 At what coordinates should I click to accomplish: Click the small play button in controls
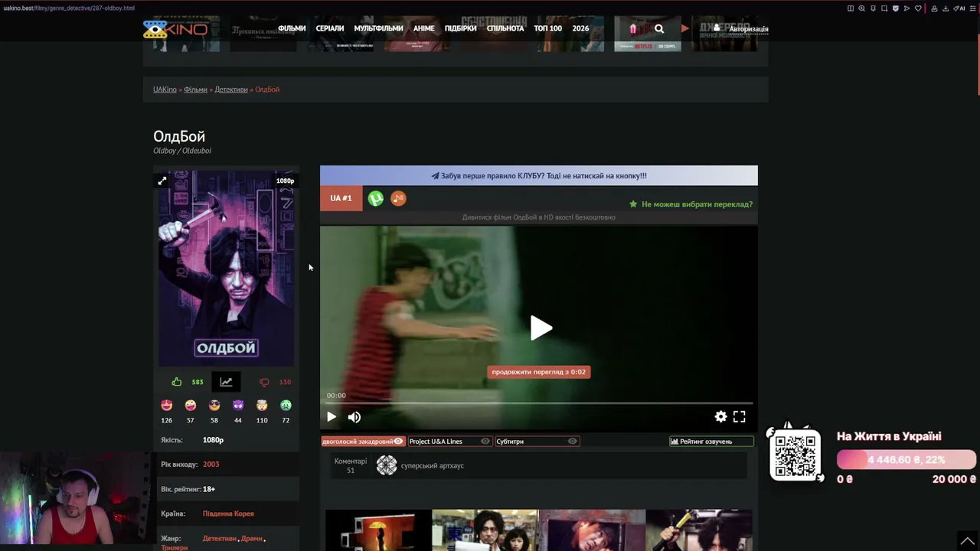pos(332,417)
